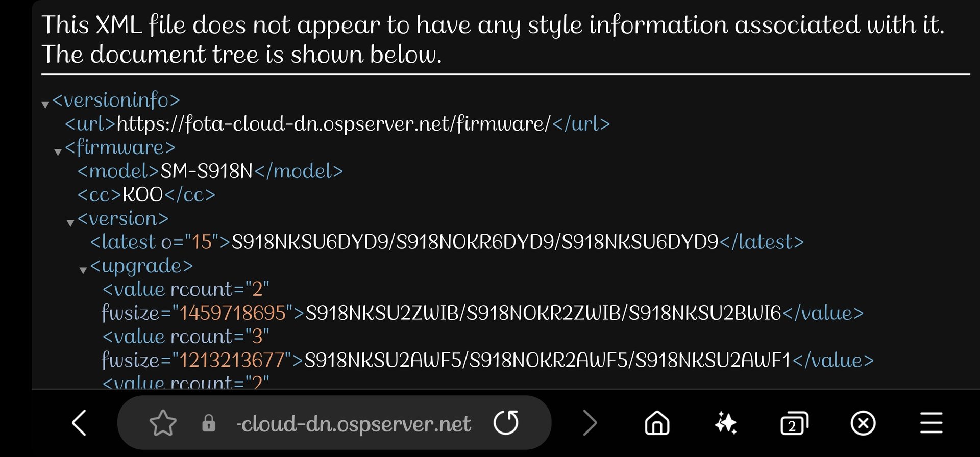Collapse the upgrade node
The width and height of the screenshot is (980, 457).
point(83,270)
